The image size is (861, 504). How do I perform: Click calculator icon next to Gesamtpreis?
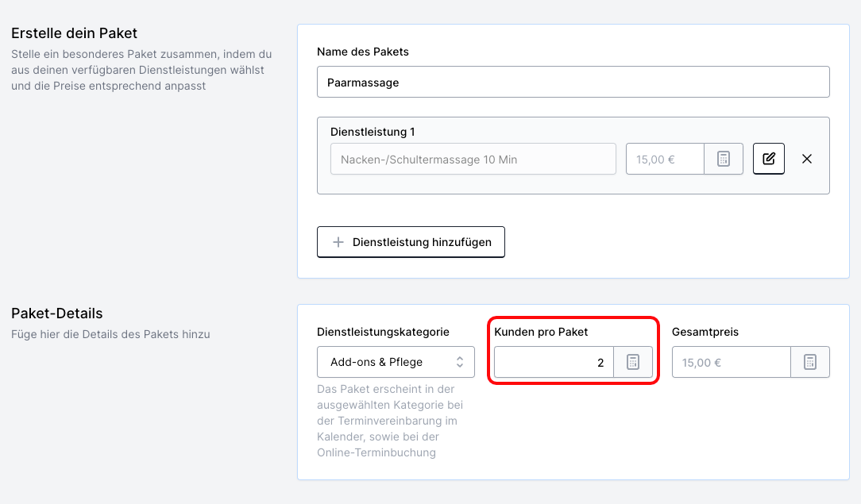(x=809, y=363)
